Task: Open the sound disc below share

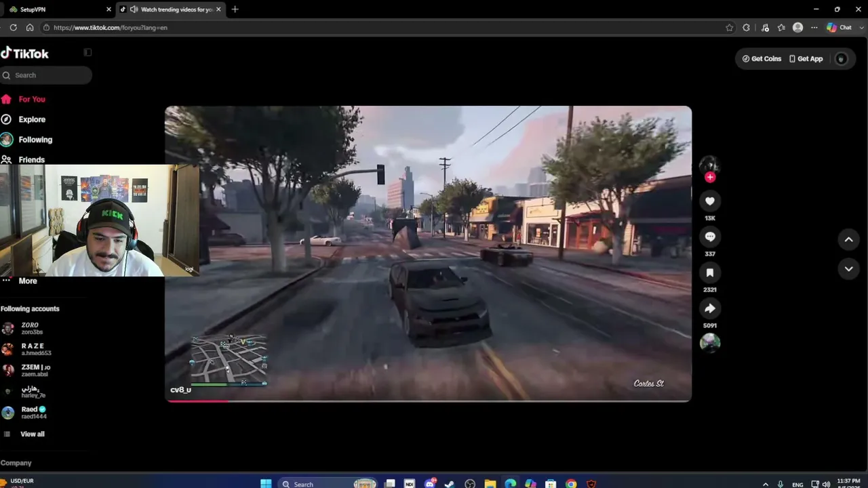Action: [710, 343]
